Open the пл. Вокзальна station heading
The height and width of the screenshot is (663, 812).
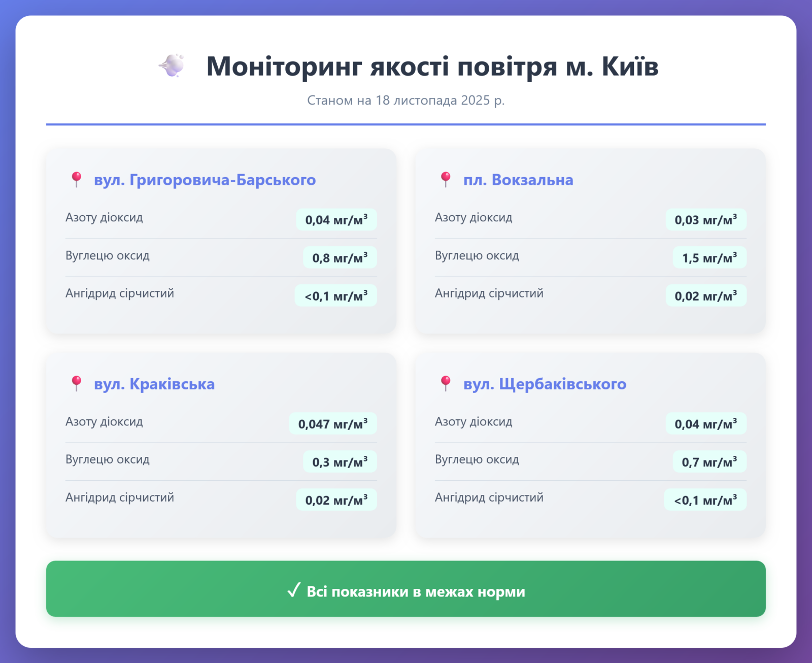point(518,180)
